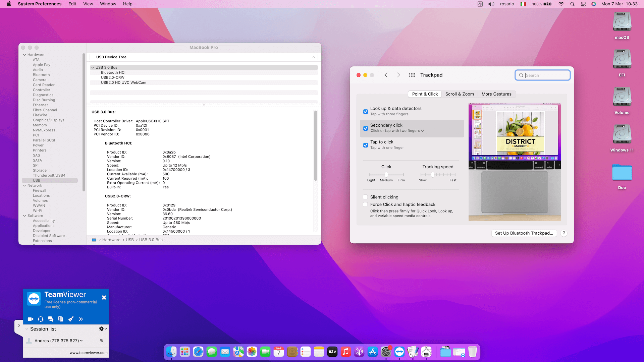Open Secondary click options dropdown
The height and width of the screenshot is (362, 644).
pyautogui.click(x=397, y=131)
